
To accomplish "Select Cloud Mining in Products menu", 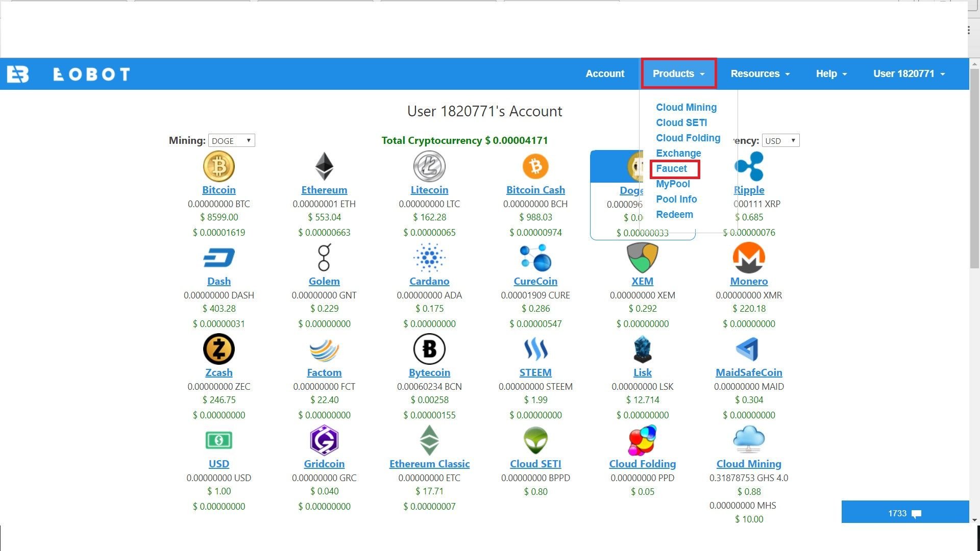I will pos(686,107).
